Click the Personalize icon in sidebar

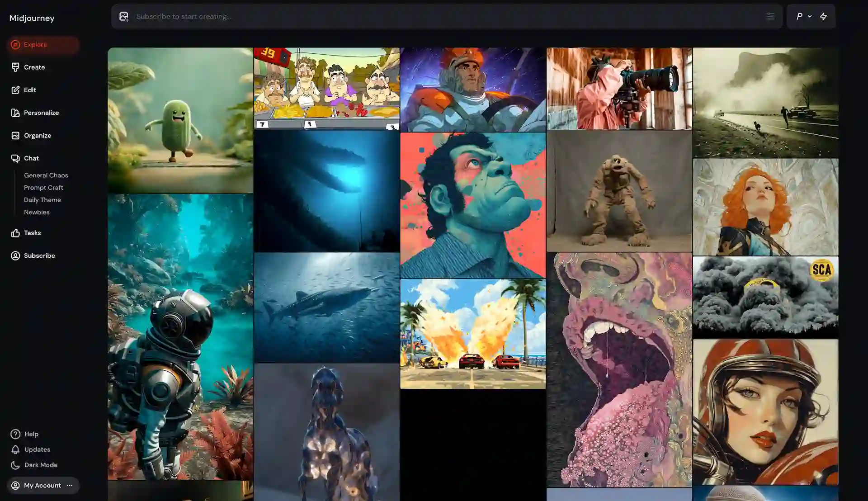tap(15, 113)
